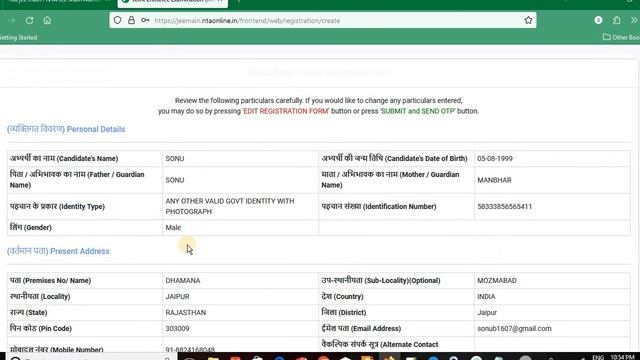Image resolution: width=640 pixels, height=360 pixels.
Task: Open saved password key icon
Action: point(145,20)
